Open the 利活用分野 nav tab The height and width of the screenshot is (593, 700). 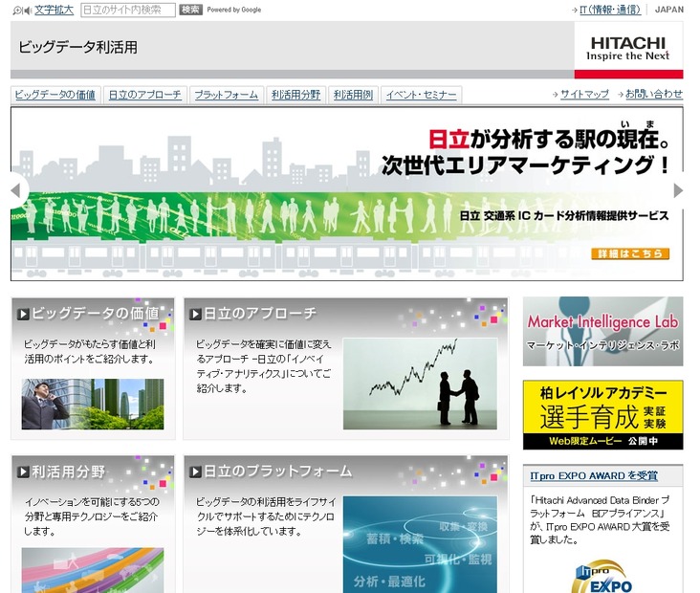pyautogui.click(x=296, y=95)
